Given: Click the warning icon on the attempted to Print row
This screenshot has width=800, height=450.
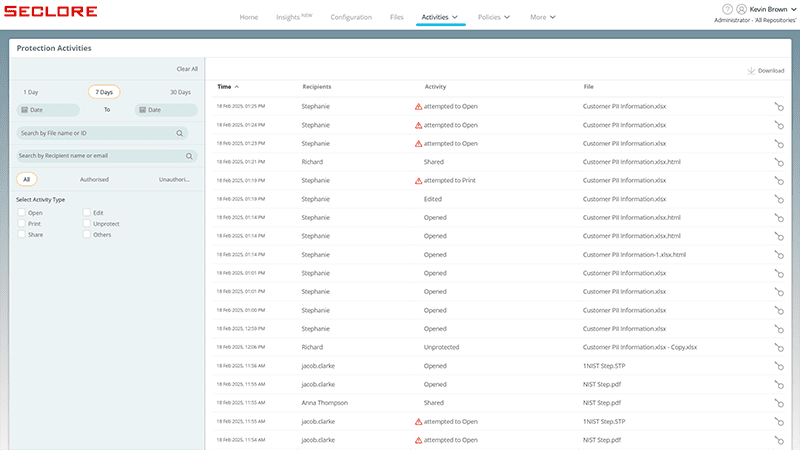Looking at the screenshot, I should point(418,181).
